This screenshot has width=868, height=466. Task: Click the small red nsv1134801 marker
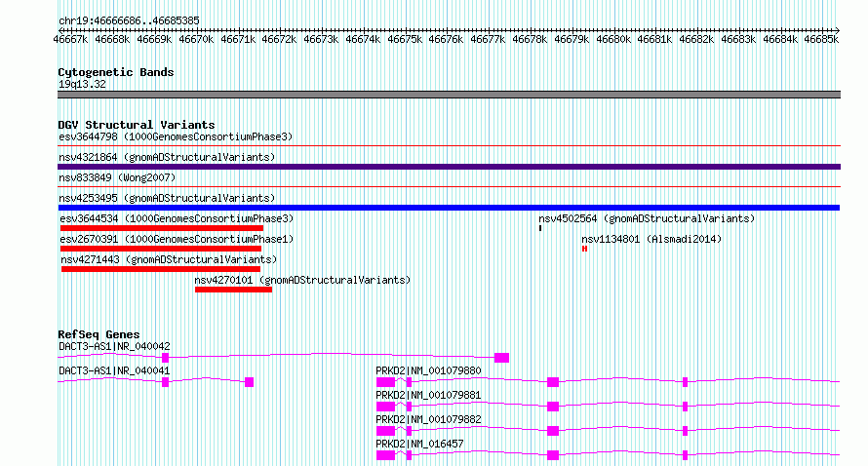[x=584, y=249]
